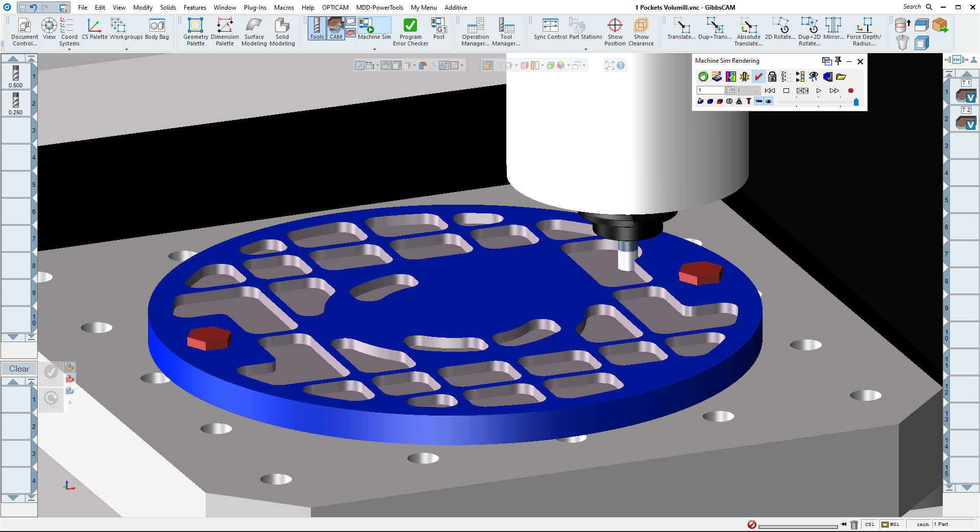Toggle the eye visibility icon in Machine Sim Rendering
The image size is (980, 532).
tap(768, 101)
